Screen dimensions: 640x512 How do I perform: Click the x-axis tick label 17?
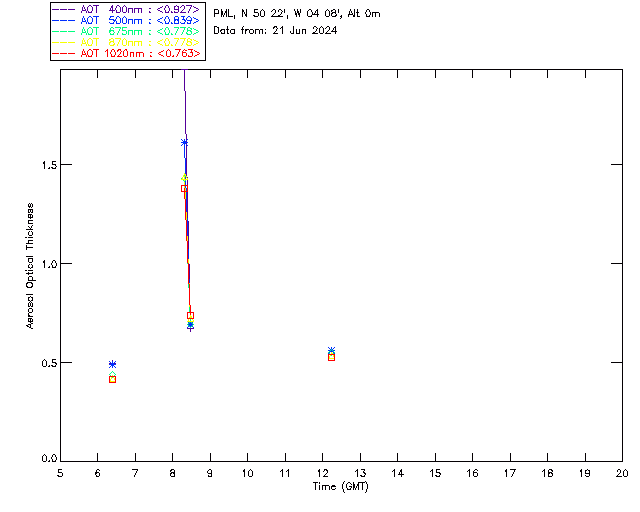coord(510,473)
